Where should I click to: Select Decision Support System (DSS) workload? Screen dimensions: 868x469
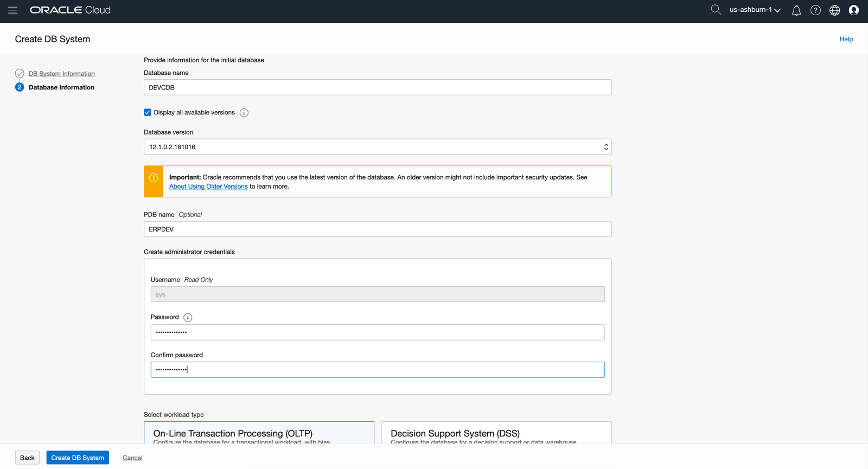pyautogui.click(x=496, y=433)
